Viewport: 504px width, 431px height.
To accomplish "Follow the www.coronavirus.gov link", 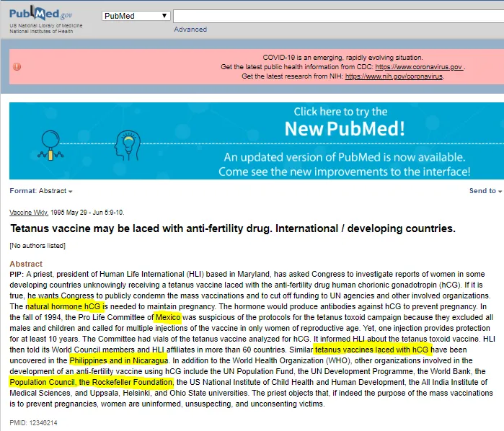I will coord(419,67).
